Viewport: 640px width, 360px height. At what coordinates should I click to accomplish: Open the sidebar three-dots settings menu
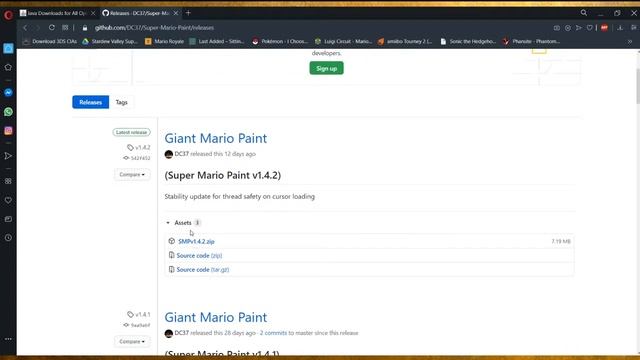(8, 339)
